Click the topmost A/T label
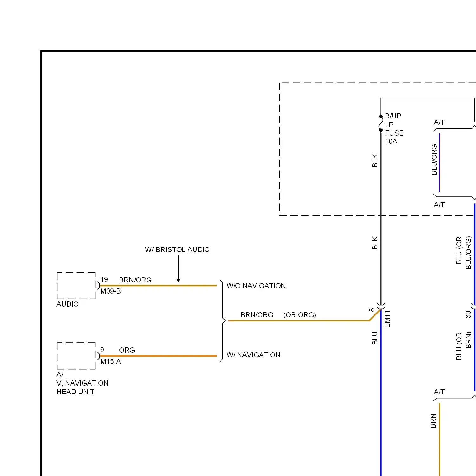Image resolution: width=476 pixels, height=476 pixels. [439, 122]
